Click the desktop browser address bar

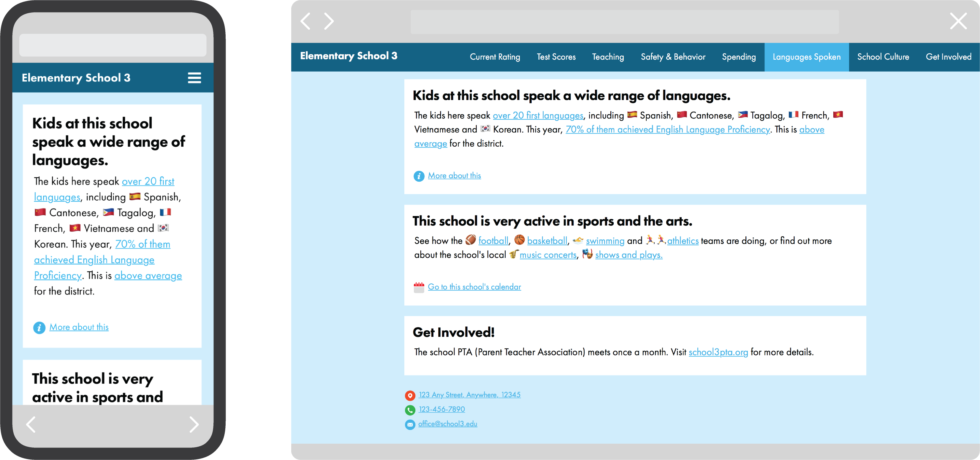pyautogui.click(x=624, y=22)
